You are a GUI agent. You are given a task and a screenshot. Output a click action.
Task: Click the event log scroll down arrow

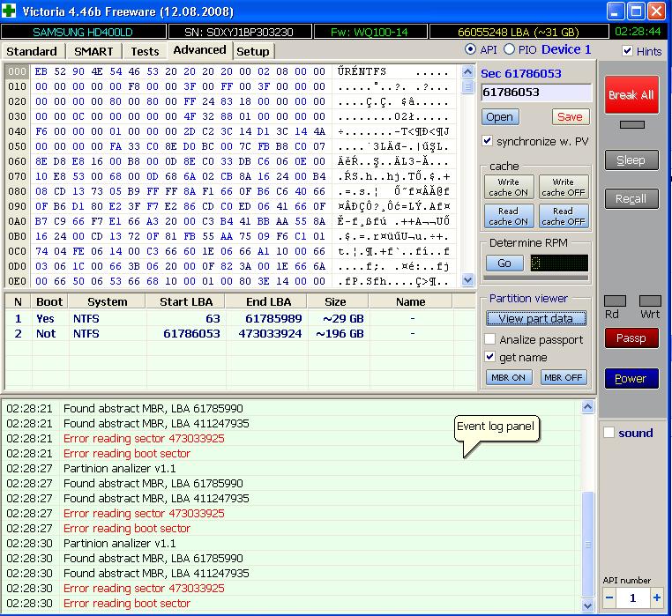588,605
